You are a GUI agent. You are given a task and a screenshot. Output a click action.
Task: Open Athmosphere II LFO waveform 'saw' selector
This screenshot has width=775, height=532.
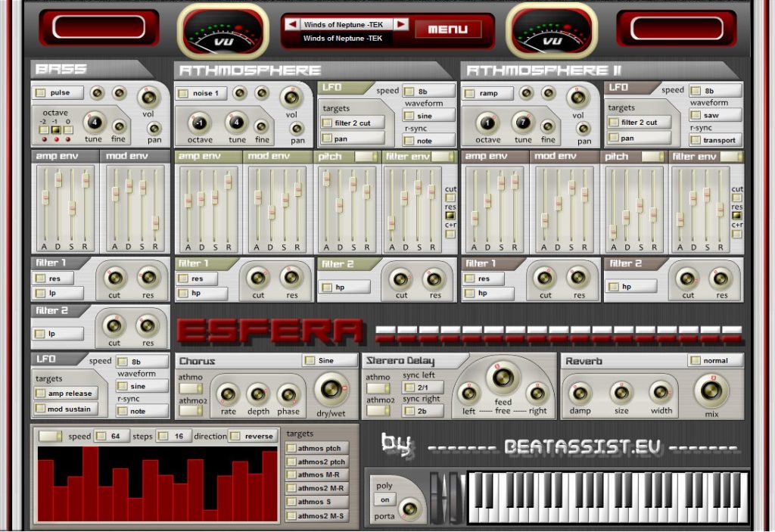(715, 115)
